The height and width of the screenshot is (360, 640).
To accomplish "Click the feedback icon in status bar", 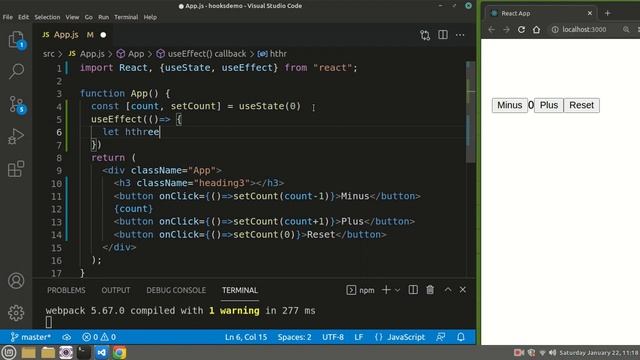I will pos(441,337).
